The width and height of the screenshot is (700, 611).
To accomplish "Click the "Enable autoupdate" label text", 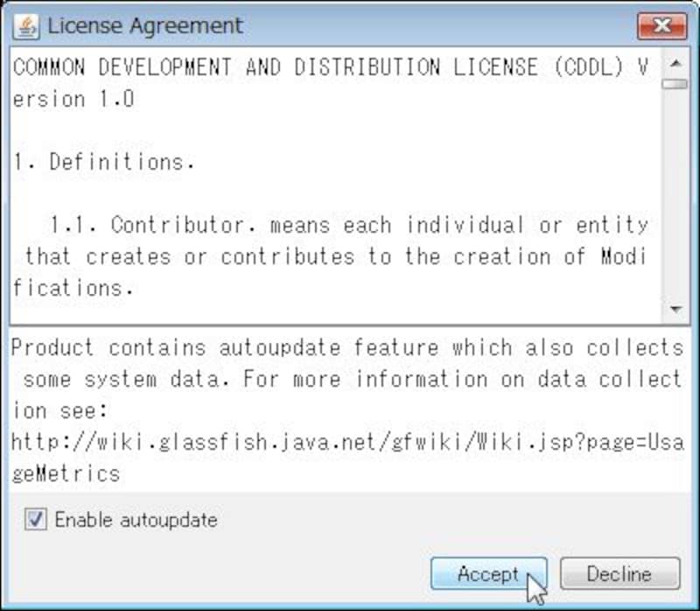I will click(x=136, y=520).
